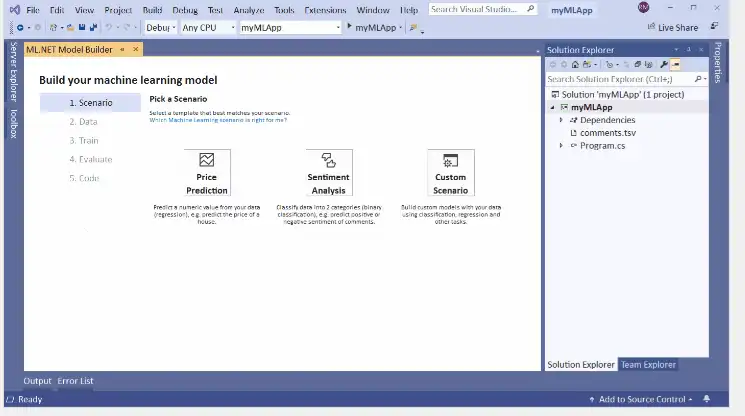Click the Visual Studio logo icon
745x416 pixels.
pyautogui.click(x=15, y=9)
